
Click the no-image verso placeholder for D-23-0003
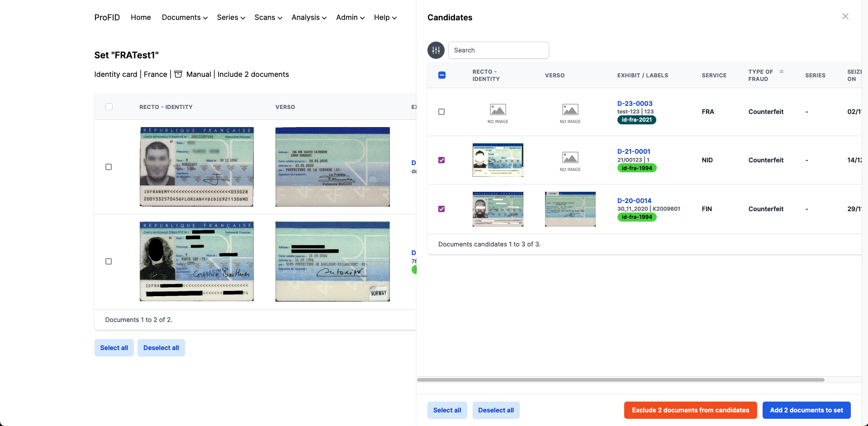tap(570, 112)
